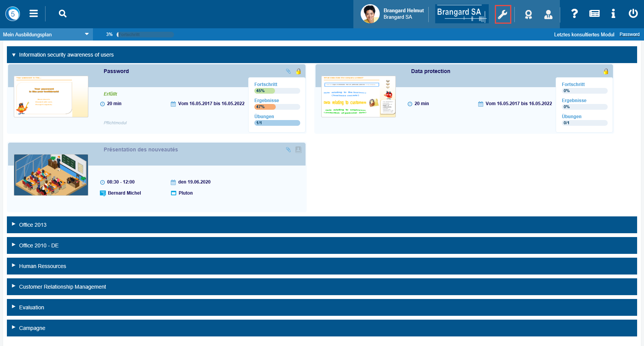The image size is (644, 346).
Task: Open help via the question mark icon
Action: click(x=574, y=14)
